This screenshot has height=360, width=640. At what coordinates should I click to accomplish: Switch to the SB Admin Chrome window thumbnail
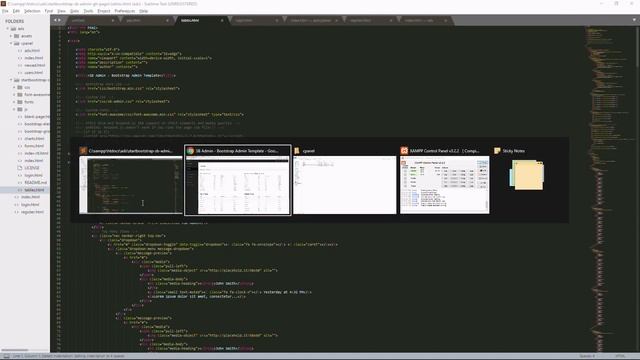tap(238, 184)
